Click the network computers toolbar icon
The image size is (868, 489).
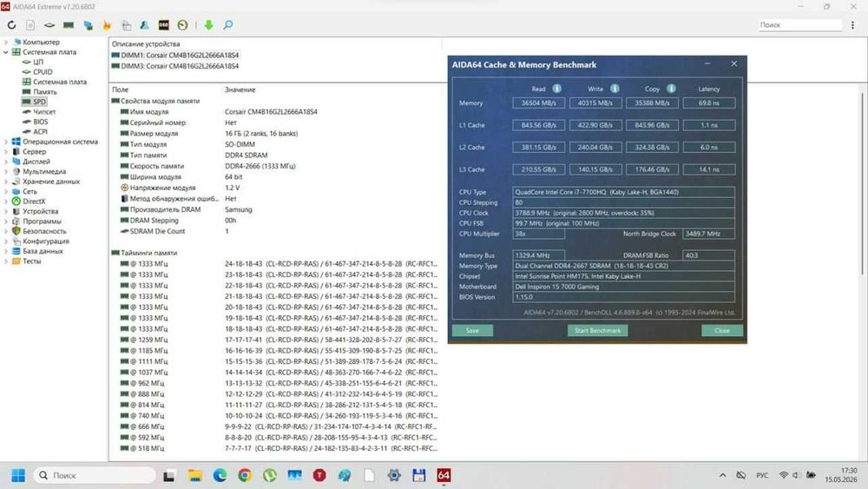pyautogui.click(x=88, y=25)
